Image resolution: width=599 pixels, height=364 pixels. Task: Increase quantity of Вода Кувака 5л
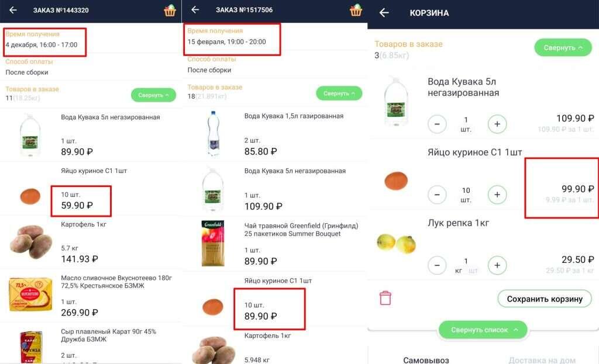497,124
